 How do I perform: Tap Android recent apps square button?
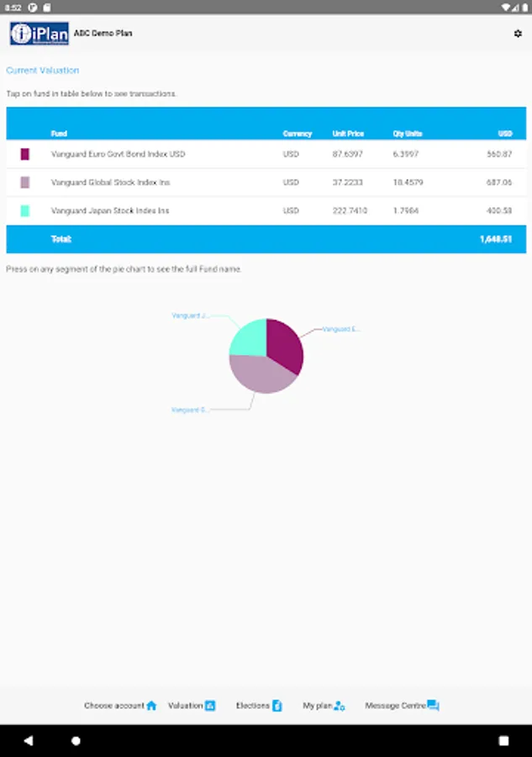point(503,740)
